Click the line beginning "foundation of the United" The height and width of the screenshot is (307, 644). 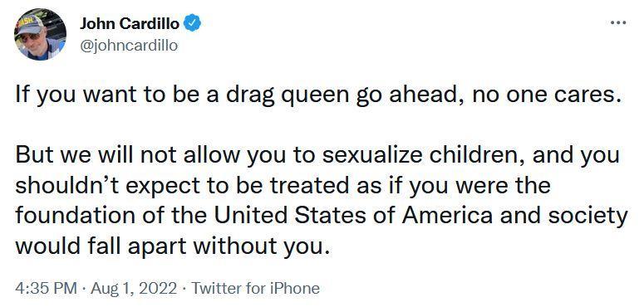click(x=322, y=216)
